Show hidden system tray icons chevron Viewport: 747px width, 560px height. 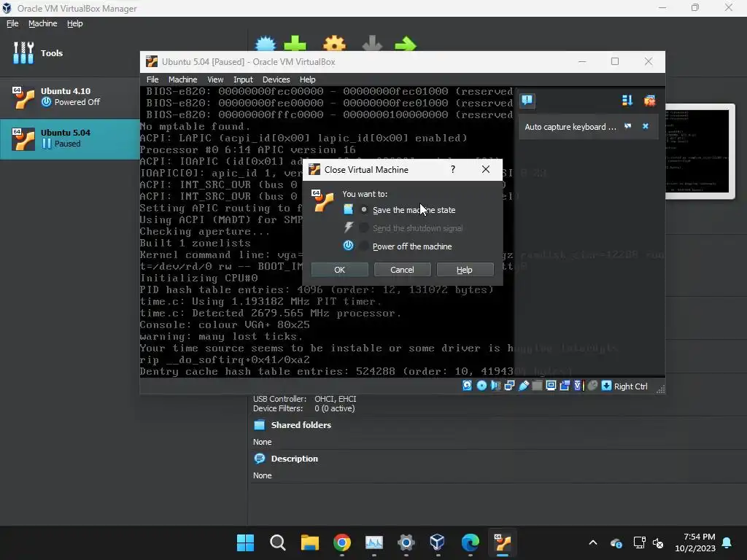click(592, 542)
